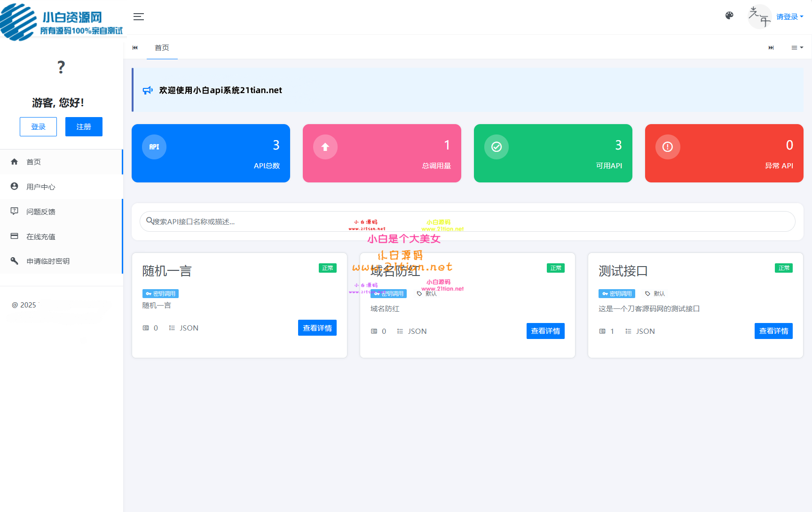Click the warning icon on 异常 API card
Screen dimensions: 812x512
click(668, 147)
